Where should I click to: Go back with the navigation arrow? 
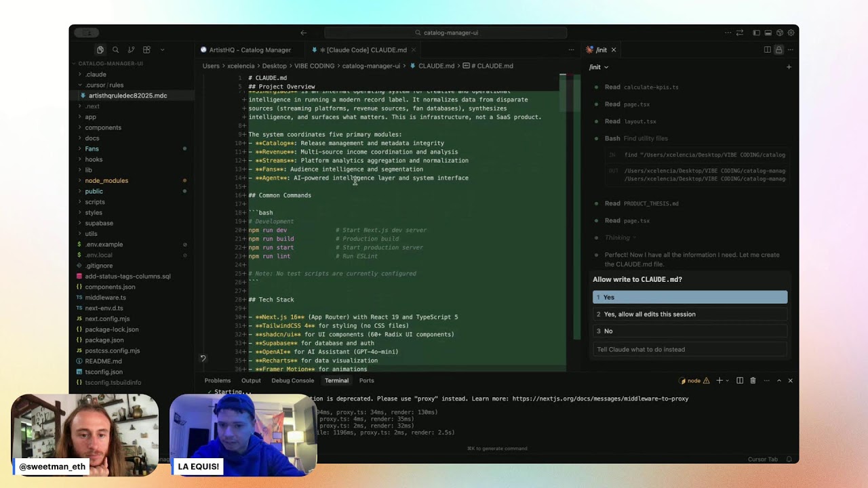coord(304,33)
